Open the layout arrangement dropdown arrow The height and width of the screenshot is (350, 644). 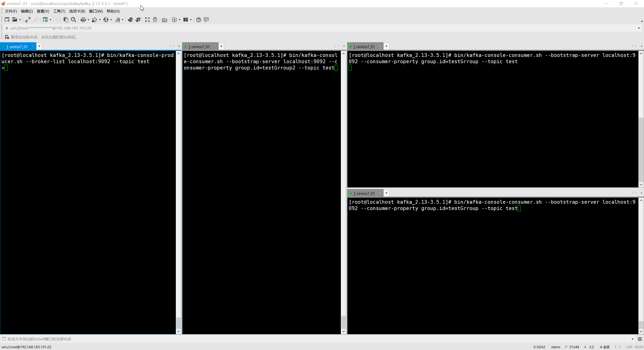click(x=191, y=20)
